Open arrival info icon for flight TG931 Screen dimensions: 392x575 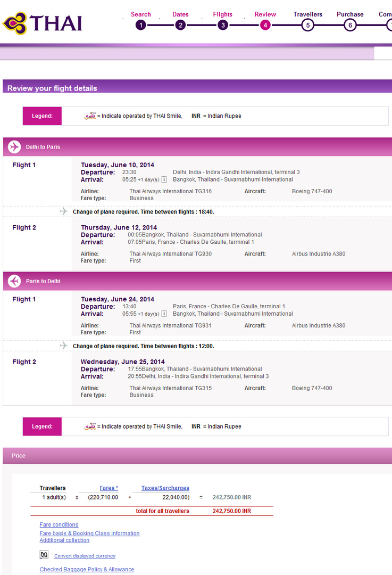coord(164,314)
